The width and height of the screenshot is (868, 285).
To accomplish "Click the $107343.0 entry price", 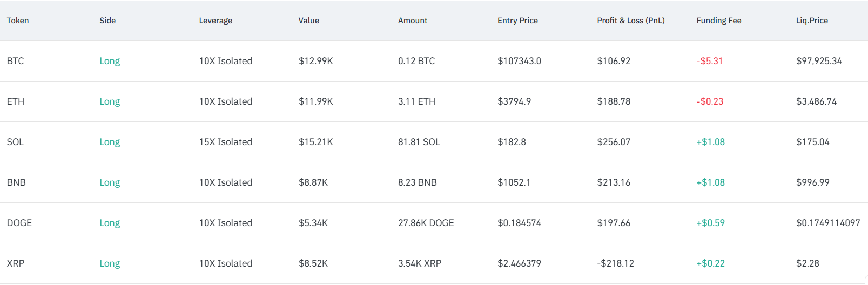I will click(x=519, y=61).
